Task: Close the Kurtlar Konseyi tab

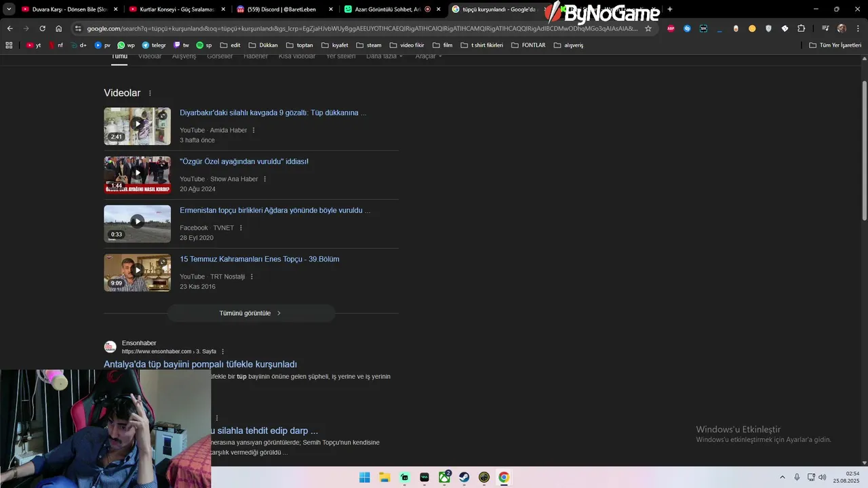Action: (x=223, y=9)
